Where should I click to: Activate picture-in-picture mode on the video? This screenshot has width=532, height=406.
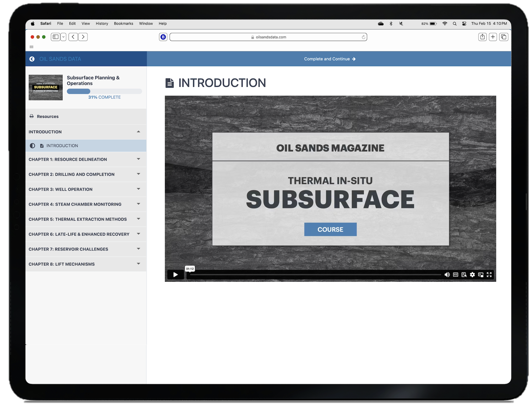click(481, 275)
